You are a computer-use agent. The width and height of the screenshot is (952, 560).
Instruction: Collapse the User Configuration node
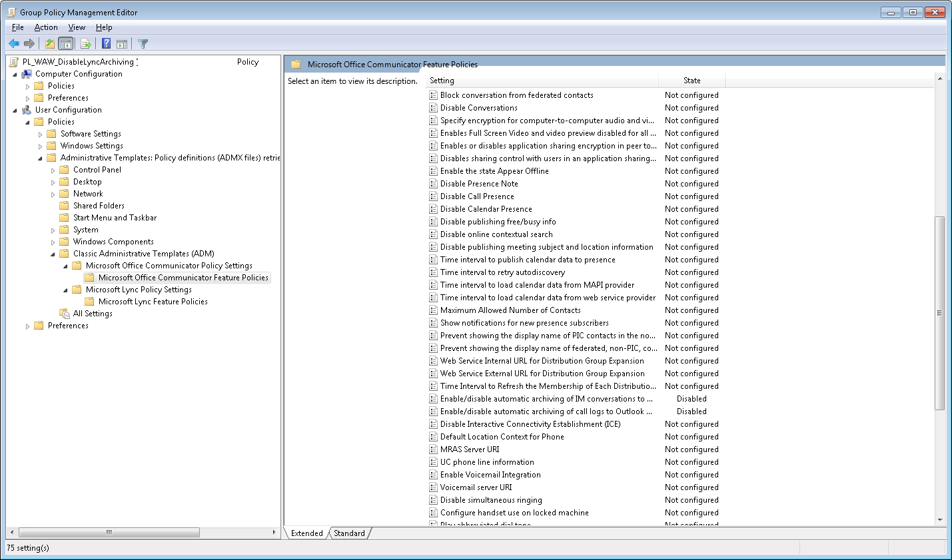(x=15, y=111)
